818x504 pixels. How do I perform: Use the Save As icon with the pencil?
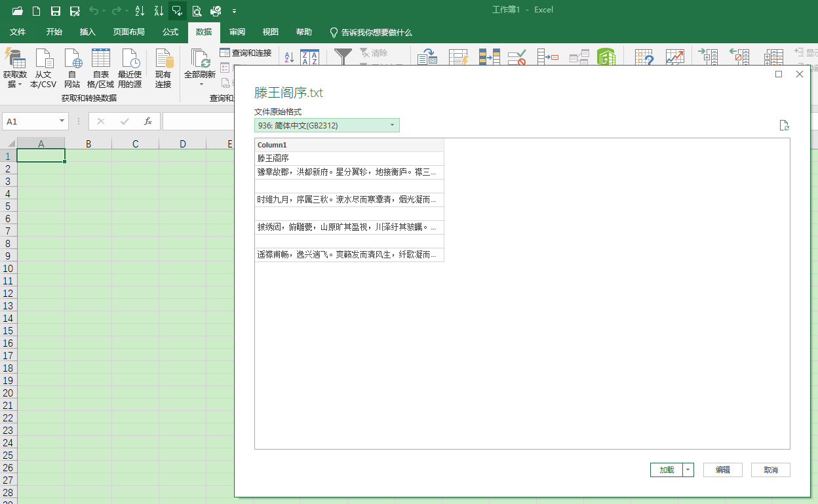75,10
